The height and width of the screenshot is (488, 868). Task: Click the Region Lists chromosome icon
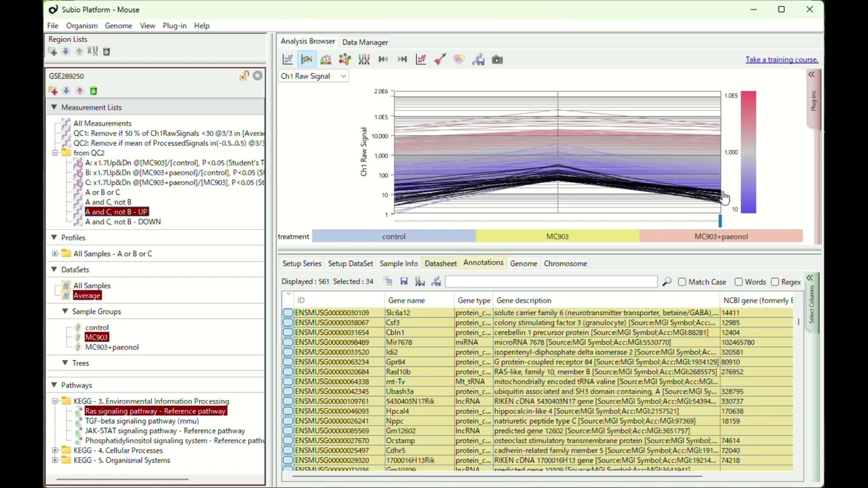[93, 52]
